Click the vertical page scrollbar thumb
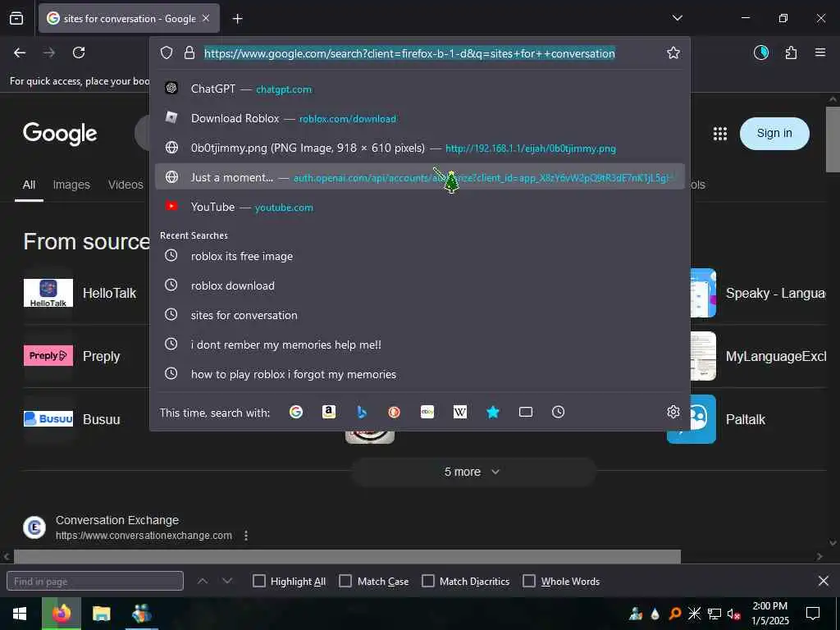 [833, 139]
